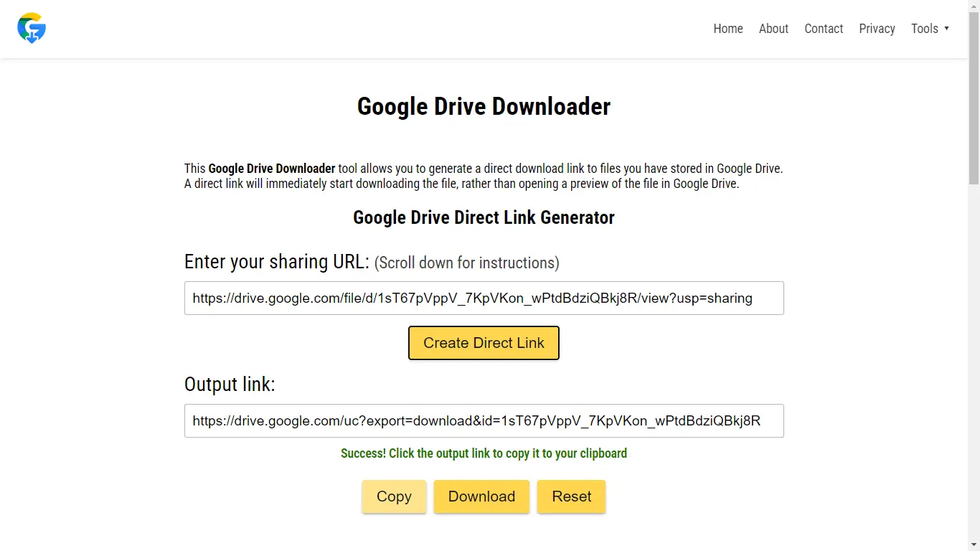
Task: Open the Privacy page link
Action: [x=877, y=29]
